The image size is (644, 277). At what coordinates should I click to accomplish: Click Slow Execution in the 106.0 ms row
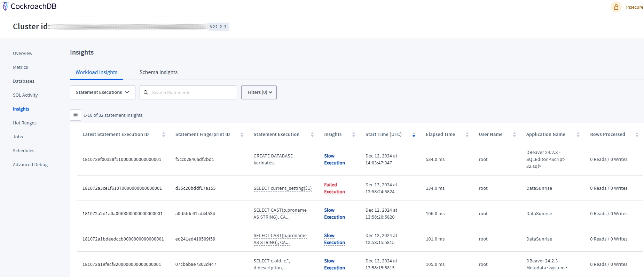[335, 213]
